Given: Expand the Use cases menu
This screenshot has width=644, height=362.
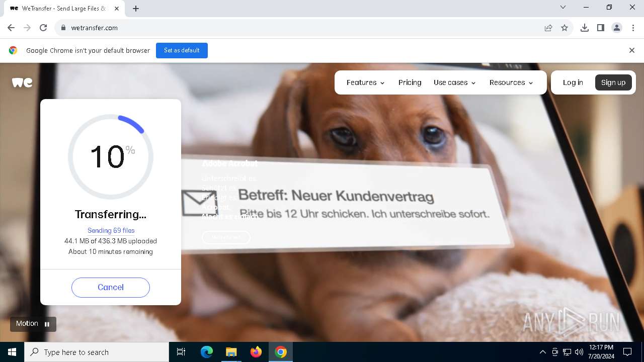Looking at the screenshot, I should pyautogui.click(x=455, y=82).
